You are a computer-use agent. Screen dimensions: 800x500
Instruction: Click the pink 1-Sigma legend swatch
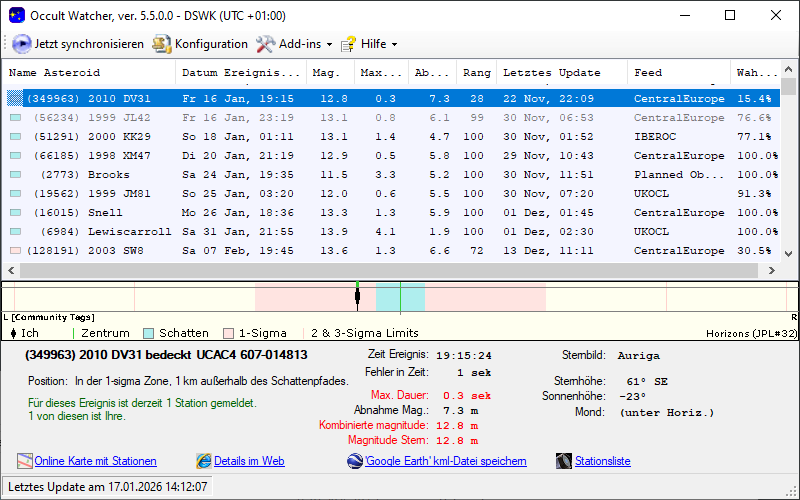[x=229, y=334]
